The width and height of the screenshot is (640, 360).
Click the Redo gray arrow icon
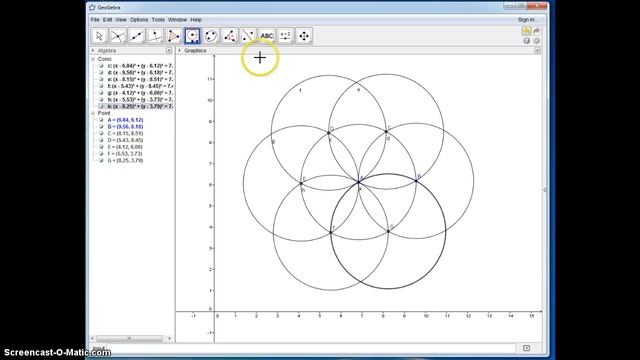coord(536,31)
